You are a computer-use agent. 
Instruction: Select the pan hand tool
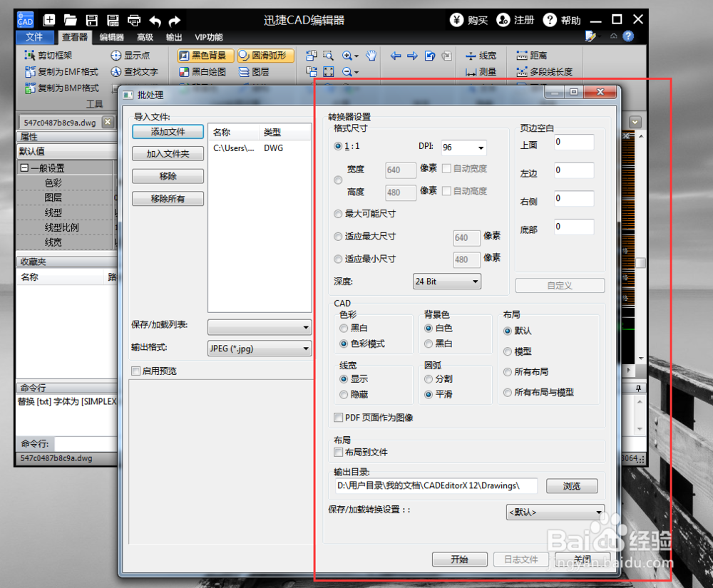[371, 56]
